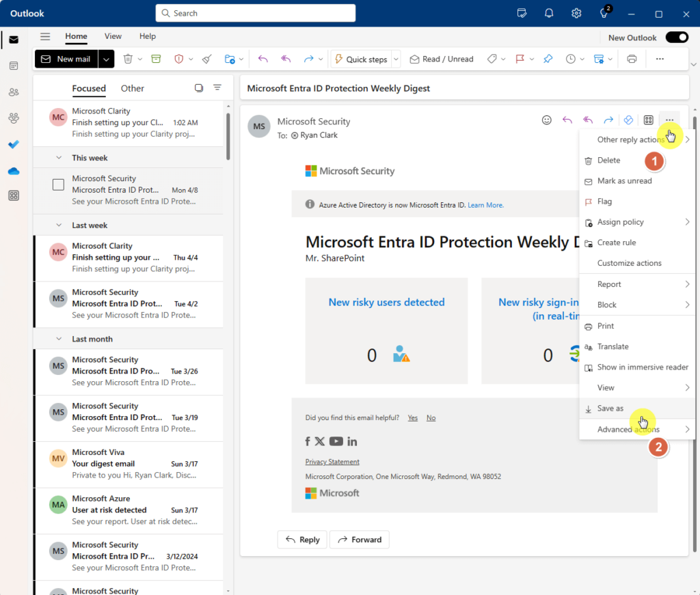This screenshot has height=595, width=700.
Task: Open the More apps grid icon in sidebar
Action: coord(14,195)
